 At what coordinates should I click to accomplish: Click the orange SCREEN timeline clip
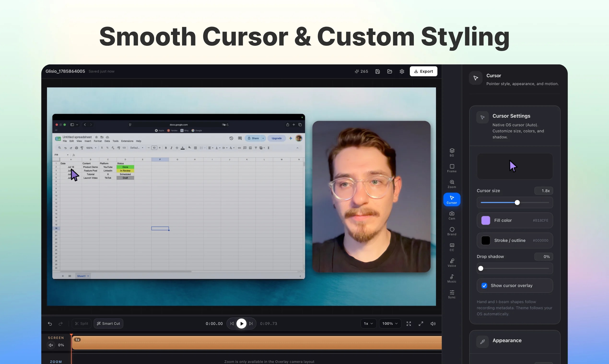(257, 343)
